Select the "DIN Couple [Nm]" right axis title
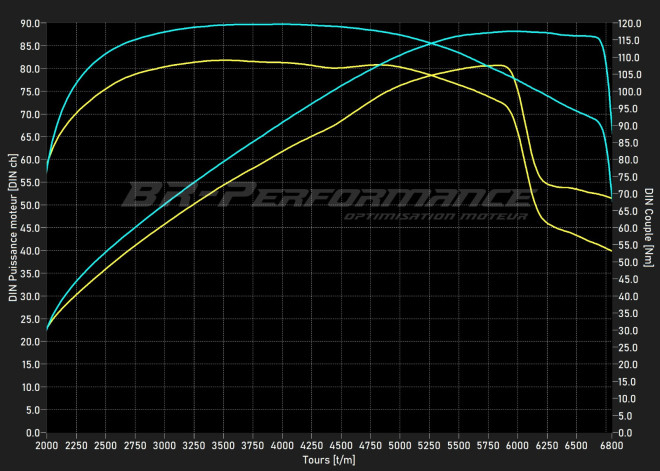Screen dimensions: 660x471 coord(649,228)
